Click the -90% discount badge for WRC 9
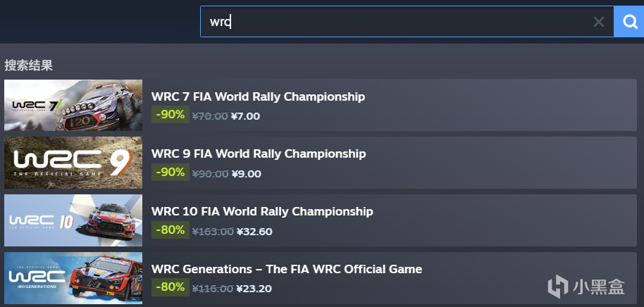Screen dimensions: 644x307 click(171, 173)
